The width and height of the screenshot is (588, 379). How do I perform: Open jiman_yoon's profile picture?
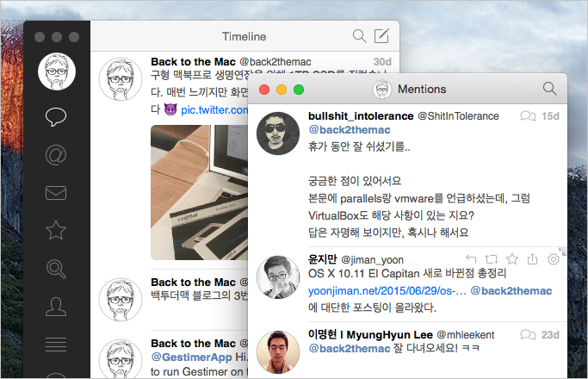[x=278, y=277]
